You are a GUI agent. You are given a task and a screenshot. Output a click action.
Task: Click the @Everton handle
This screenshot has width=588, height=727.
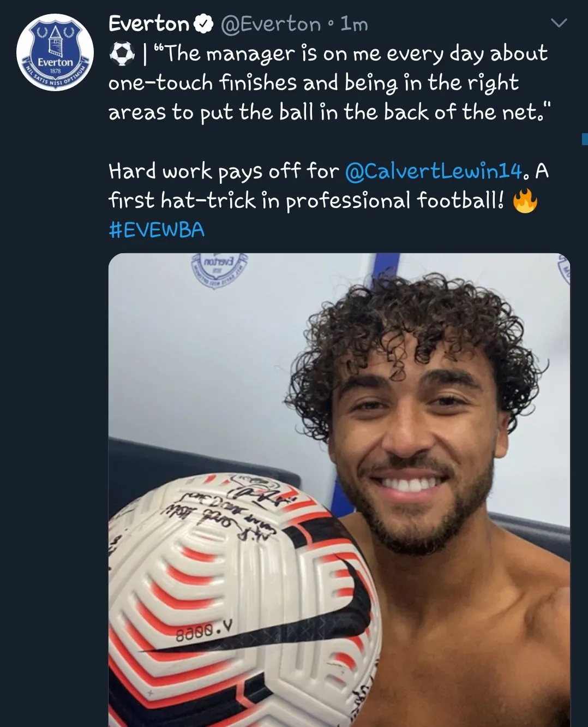point(271,24)
